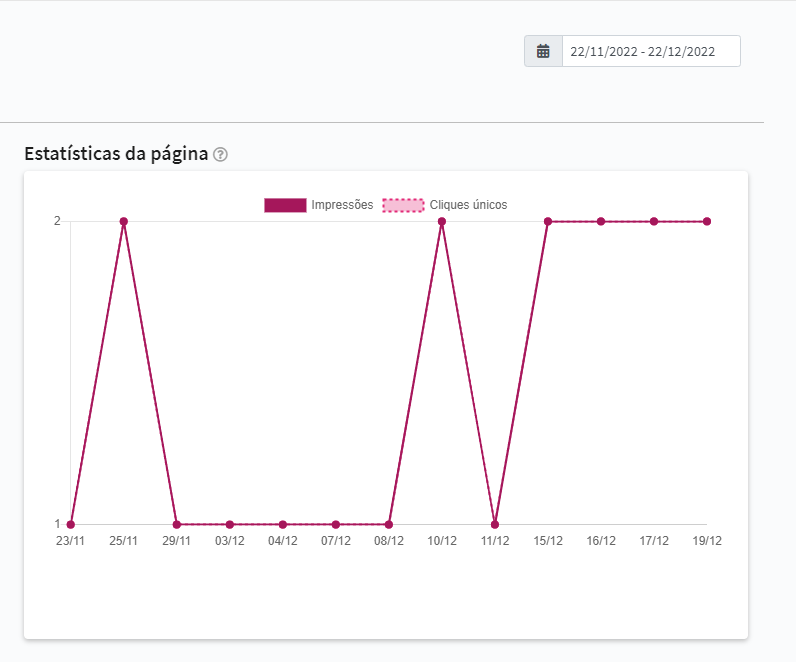Toggle the Cliques únicos series via its legend label
Image resolution: width=796 pixels, height=662 pixels.
pyautogui.click(x=468, y=205)
